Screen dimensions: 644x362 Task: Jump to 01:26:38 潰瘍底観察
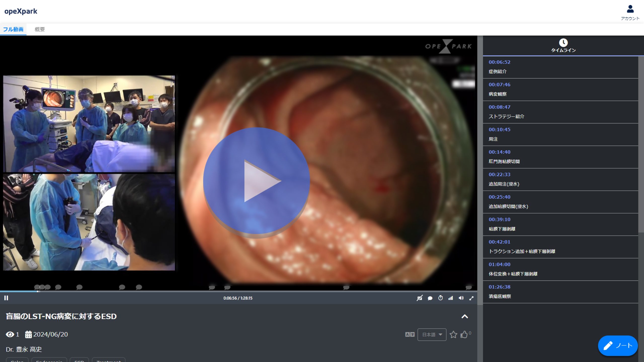point(560,292)
